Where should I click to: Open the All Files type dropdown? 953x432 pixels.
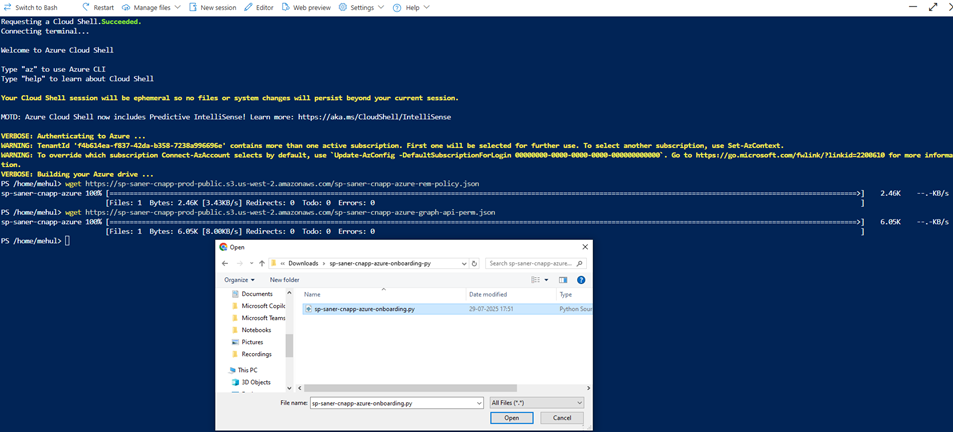537,403
